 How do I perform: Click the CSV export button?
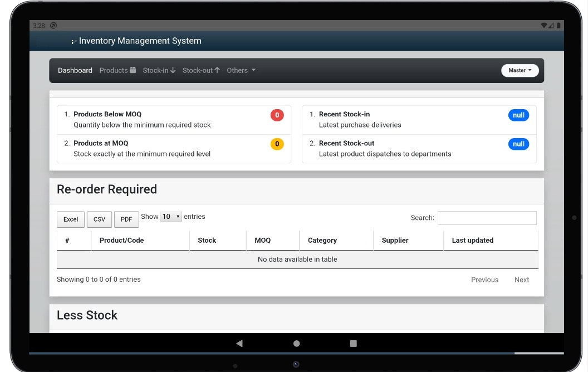(x=99, y=219)
